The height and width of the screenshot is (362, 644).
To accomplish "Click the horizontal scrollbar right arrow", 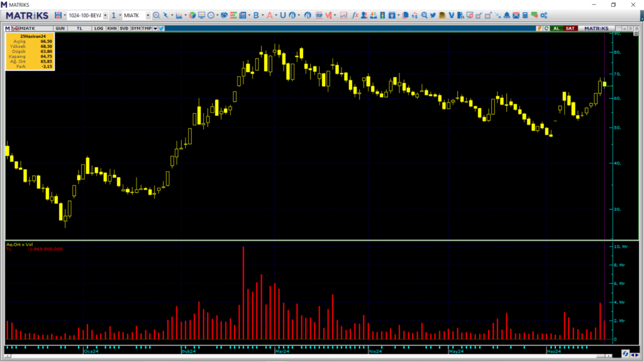I will pos(609,356).
